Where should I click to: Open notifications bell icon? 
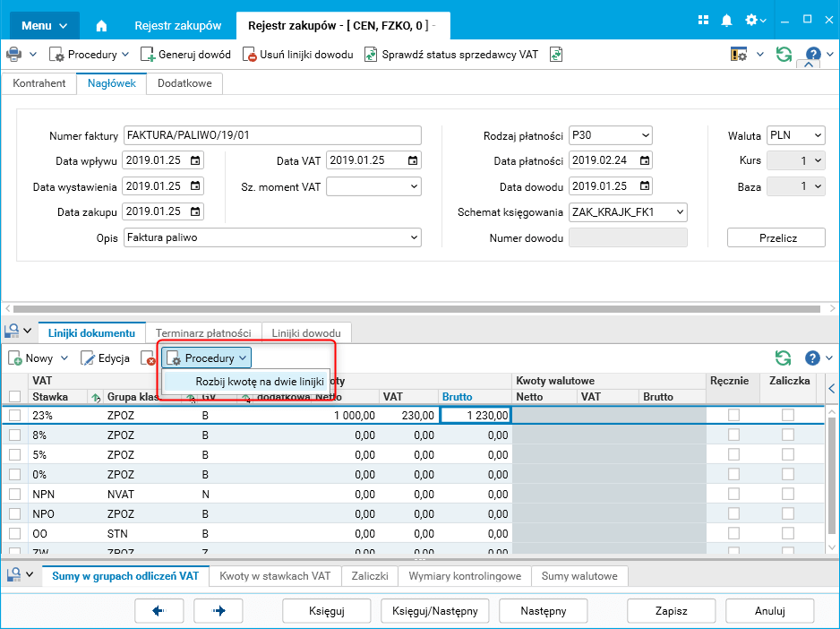(727, 21)
